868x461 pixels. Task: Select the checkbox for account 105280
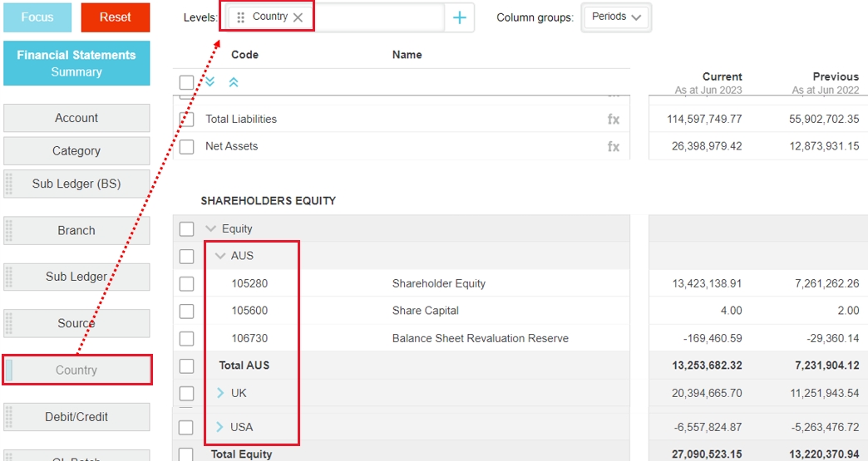tap(187, 284)
